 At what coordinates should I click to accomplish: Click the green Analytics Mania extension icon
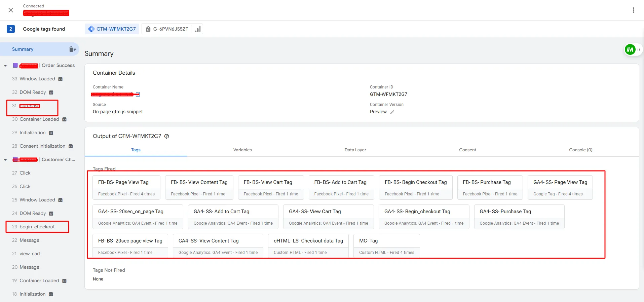coord(630,49)
